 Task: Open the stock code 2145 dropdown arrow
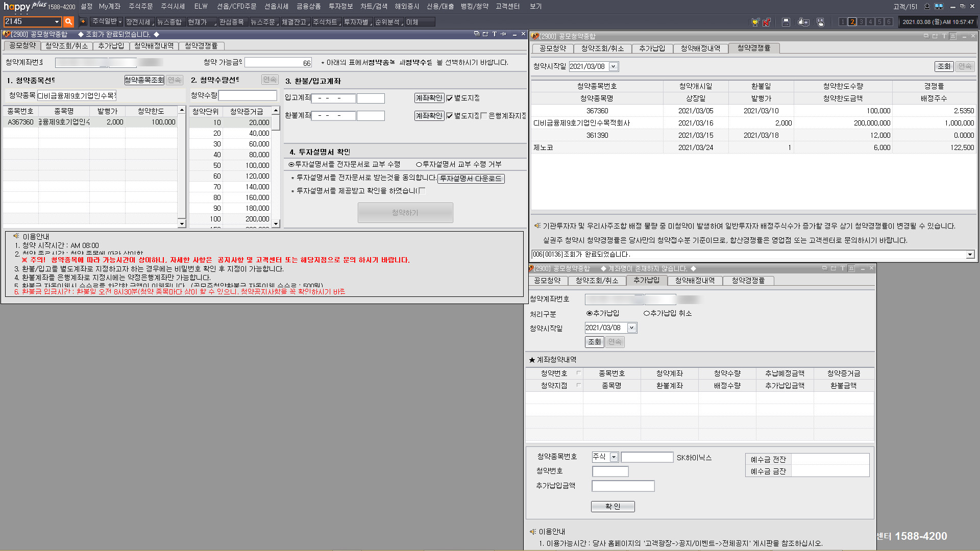click(57, 22)
